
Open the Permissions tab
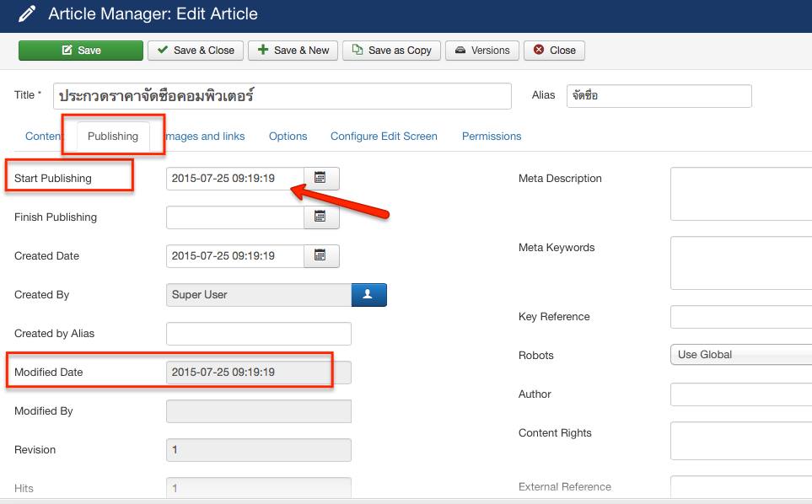click(492, 137)
